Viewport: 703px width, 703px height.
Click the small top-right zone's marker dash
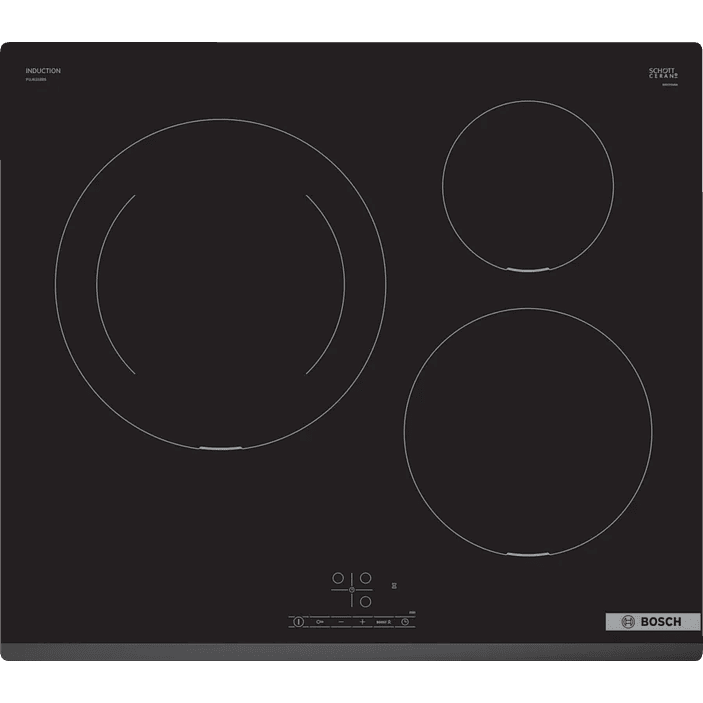pyautogui.click(x=527, y=270)
